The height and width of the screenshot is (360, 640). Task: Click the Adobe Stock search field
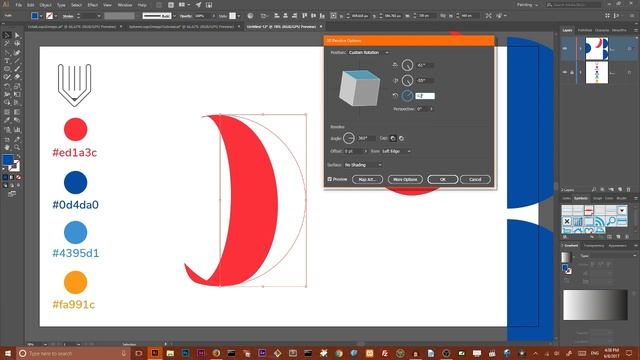tap(573, 5)
